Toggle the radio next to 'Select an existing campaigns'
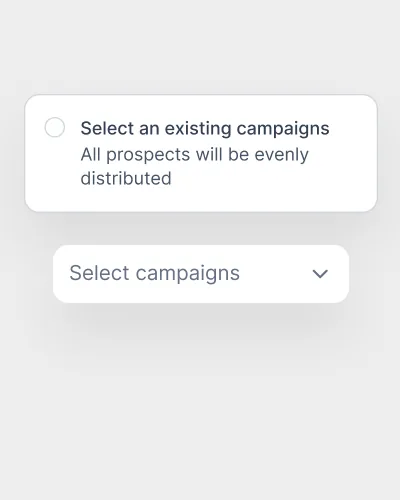The image size is (400, 500). tap(55, 127)
